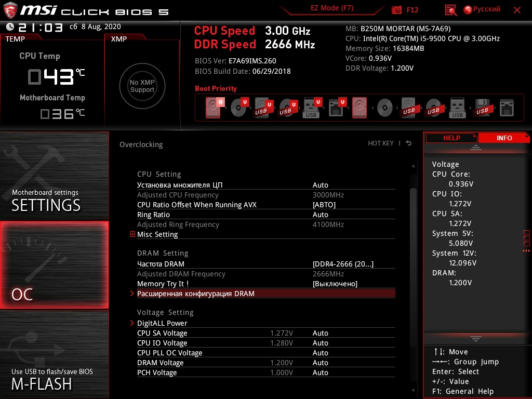The height and width of the screenshot is (399, 532).
Task: Select the legacy USB key boot icon
Action: pos(457,108)
